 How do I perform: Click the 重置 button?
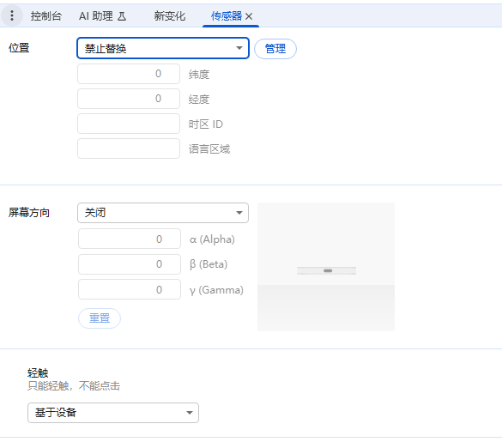[100, 318]
